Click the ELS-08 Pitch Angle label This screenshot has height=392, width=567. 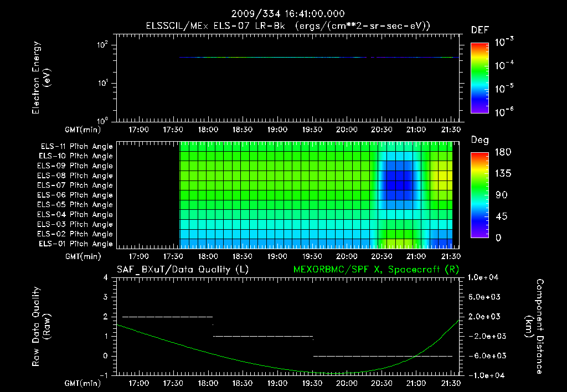pyautogui.click(x=75, y=176)
